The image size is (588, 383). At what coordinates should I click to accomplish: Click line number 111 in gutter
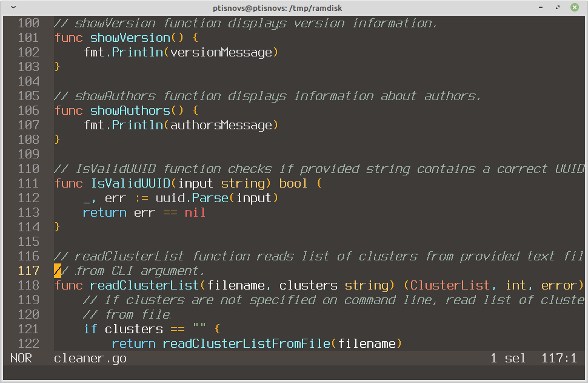[28, 184]
